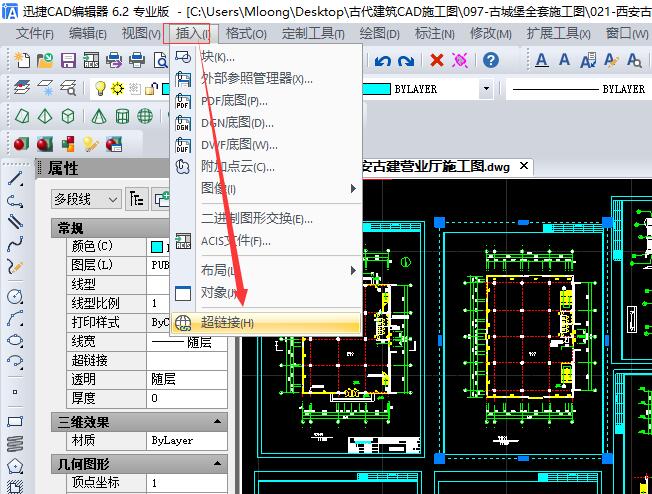Click the 超链接 property value field
This screenshot has height=494, width=652.
pyautogui.click(x=187, y=360)
